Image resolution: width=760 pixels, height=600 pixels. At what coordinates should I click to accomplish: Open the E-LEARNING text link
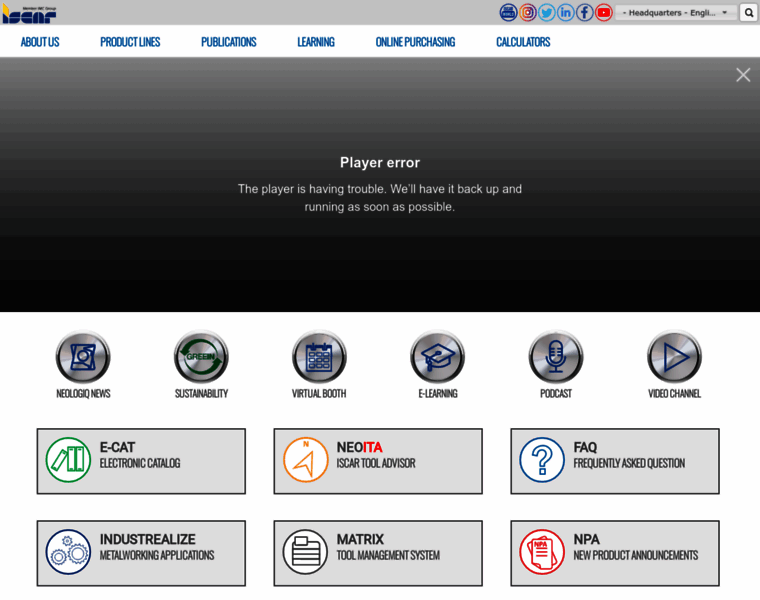(x=438, y=394)
